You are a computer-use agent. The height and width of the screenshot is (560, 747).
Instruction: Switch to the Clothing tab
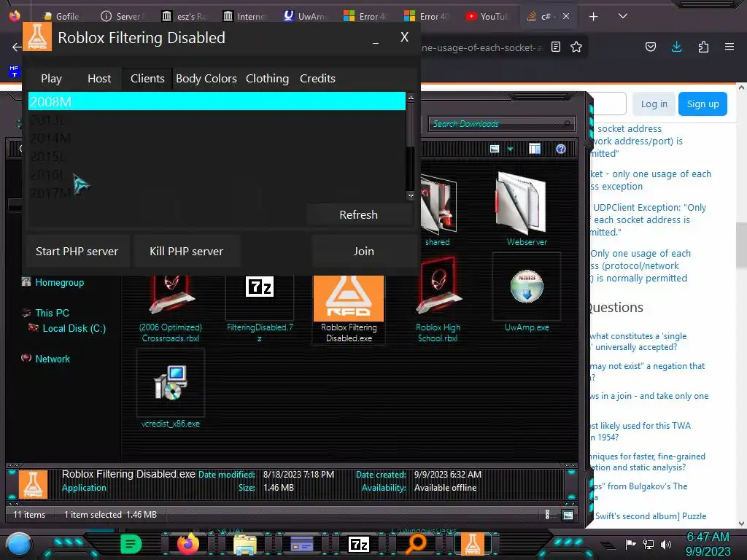267,79
